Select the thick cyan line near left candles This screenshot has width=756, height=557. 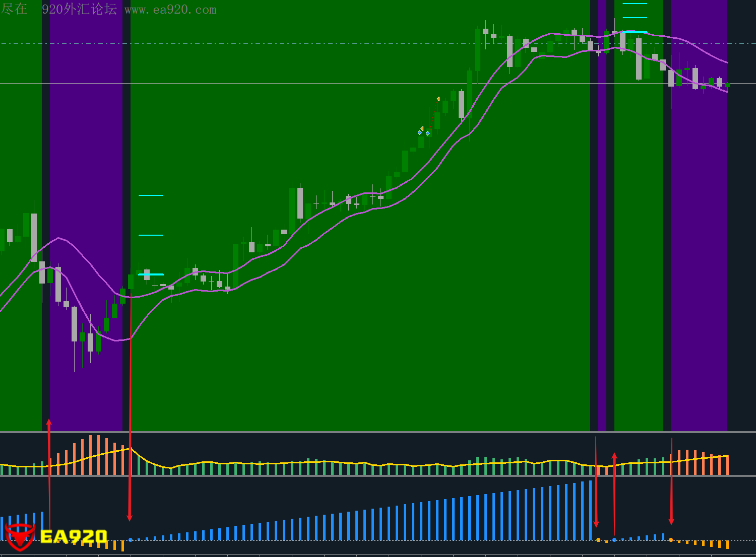[x=151, y=274]
